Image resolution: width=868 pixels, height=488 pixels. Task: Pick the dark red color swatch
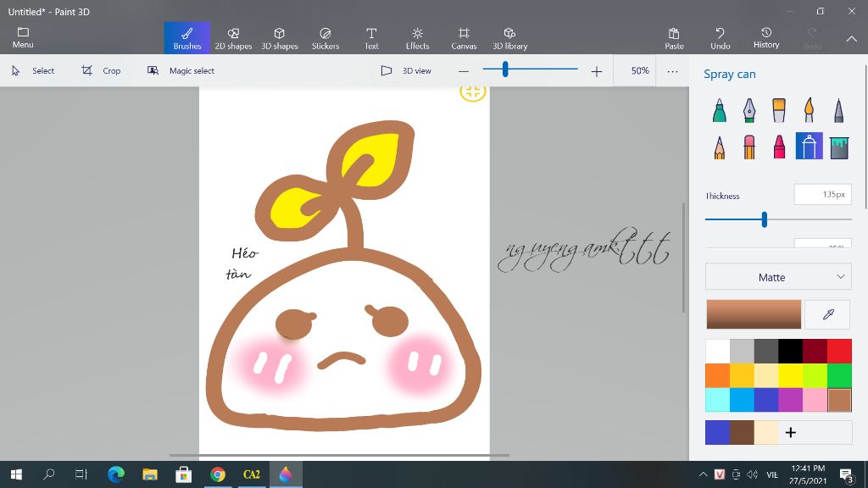815,351
